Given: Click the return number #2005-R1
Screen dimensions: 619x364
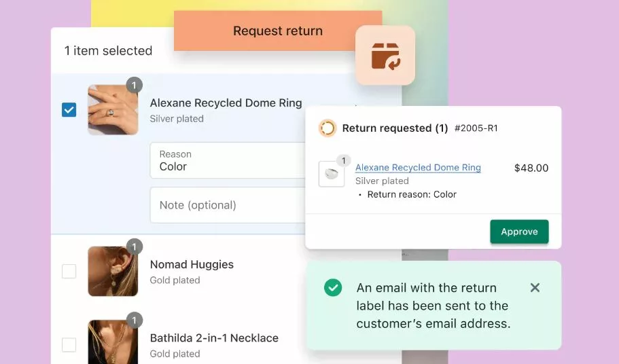Looking at the screenshot, I should click(x=476, y=128).
